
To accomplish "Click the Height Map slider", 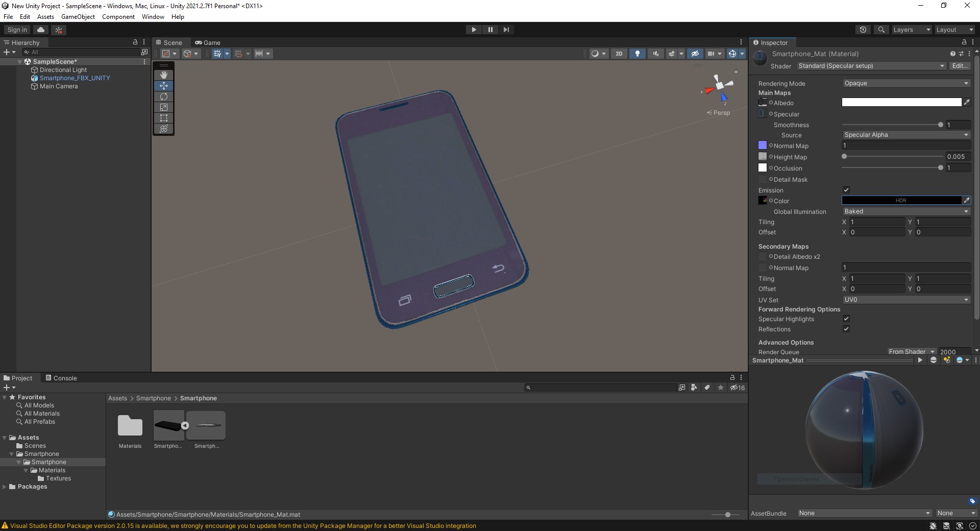I will (892, 157).
